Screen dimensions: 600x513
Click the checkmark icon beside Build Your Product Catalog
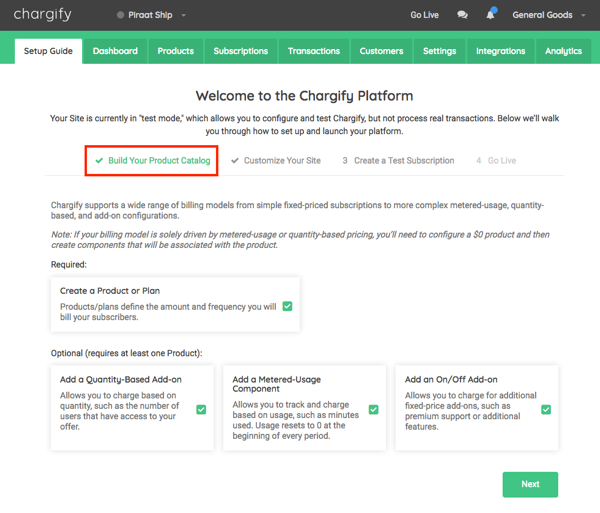tap(99, 161)
